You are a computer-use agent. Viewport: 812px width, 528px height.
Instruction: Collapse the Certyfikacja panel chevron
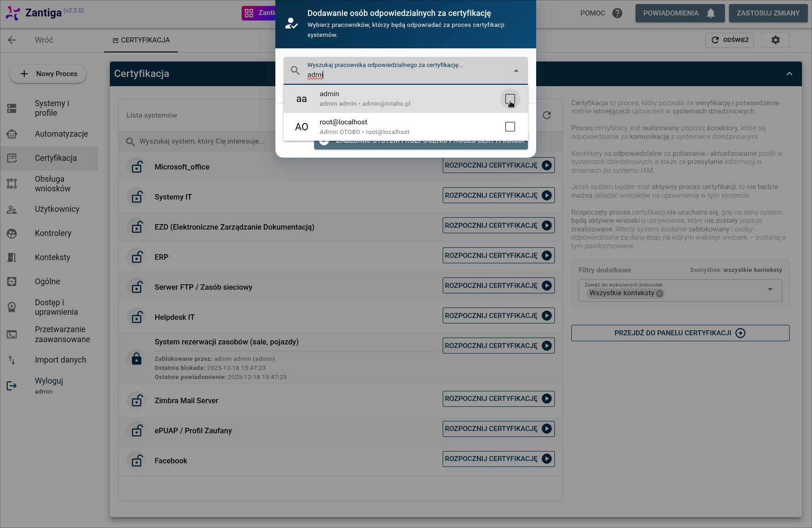pyautogui.click(x=789, y=74)
